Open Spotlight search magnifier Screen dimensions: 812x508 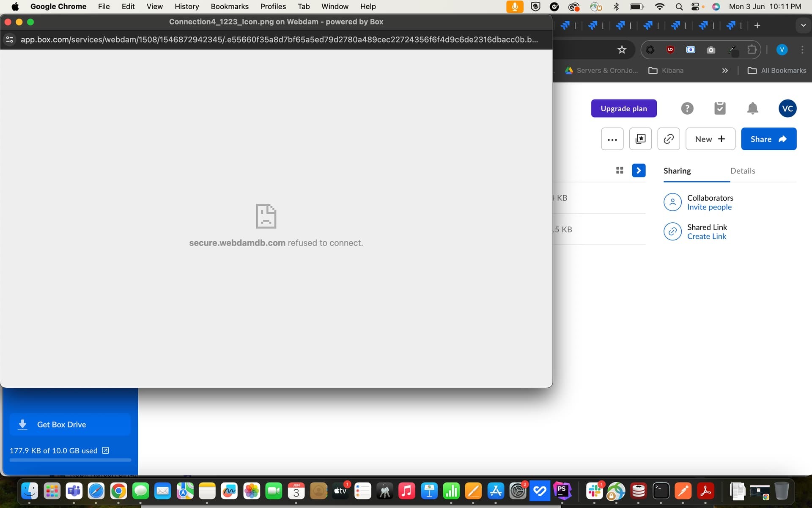[679, 6]
